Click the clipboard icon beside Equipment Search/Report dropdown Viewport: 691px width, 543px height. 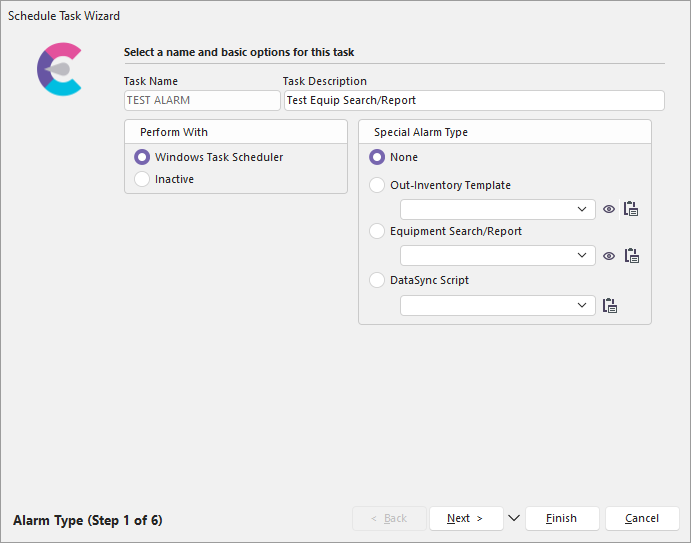pos(631,256)
